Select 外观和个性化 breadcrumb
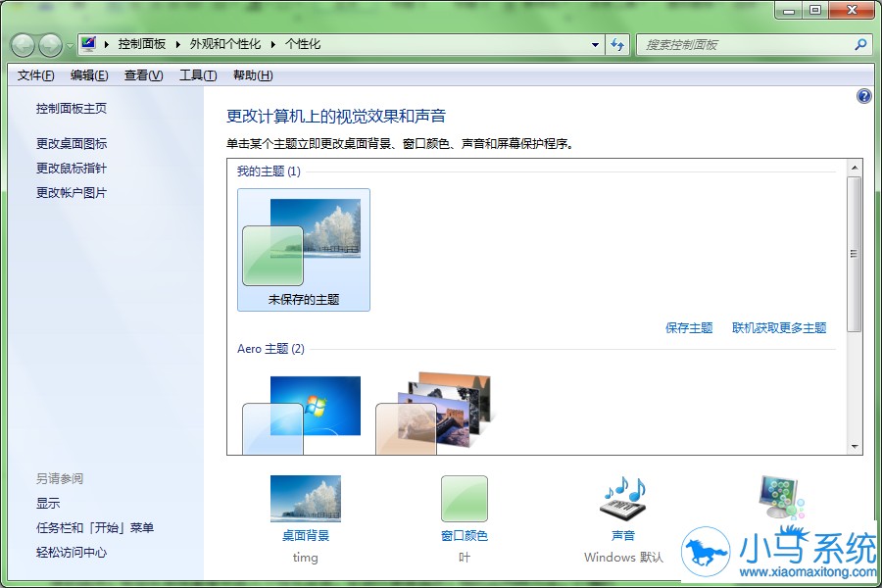 (225, 44)
